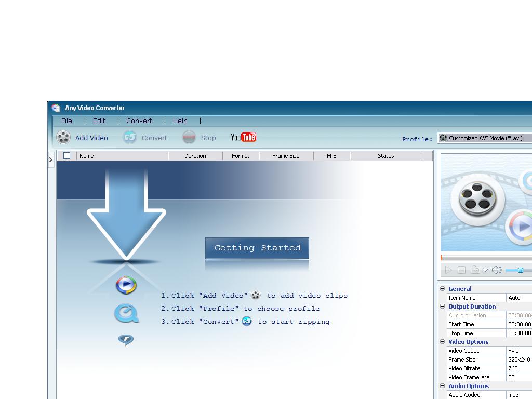Edit the Start Time value
The height and width of the screenshot is (399, 532).
coord(519,324)
